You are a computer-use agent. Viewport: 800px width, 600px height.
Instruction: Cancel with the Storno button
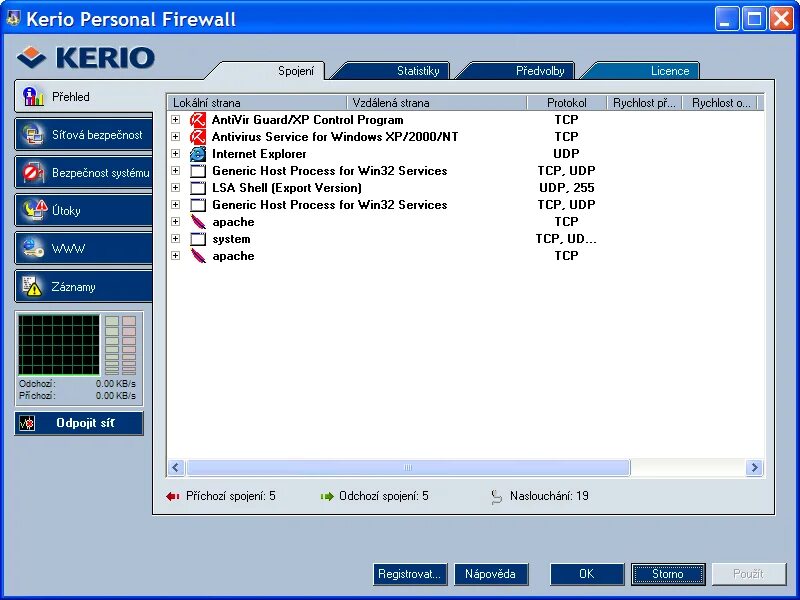coord(668,574)
